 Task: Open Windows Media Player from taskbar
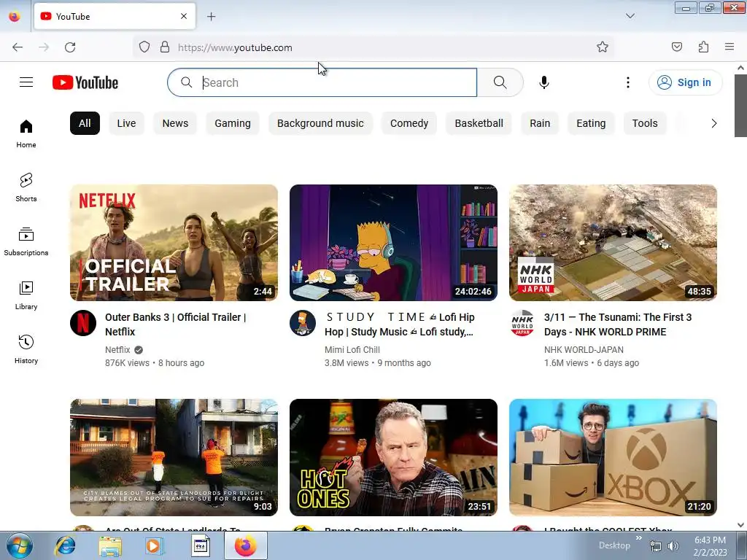click(154, 545)
